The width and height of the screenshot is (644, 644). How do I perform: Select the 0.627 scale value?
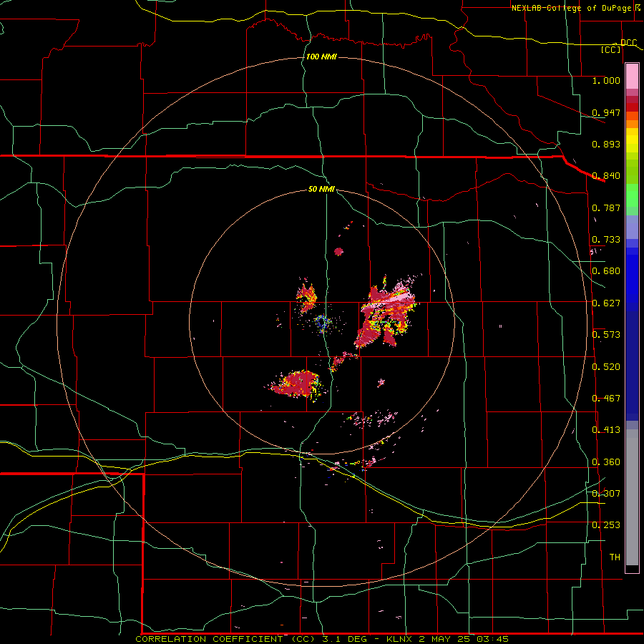[606, 303]
